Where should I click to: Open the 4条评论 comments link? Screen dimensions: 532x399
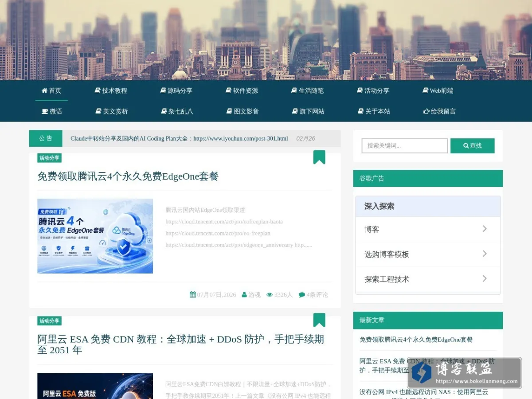click(x=317, y=294)
